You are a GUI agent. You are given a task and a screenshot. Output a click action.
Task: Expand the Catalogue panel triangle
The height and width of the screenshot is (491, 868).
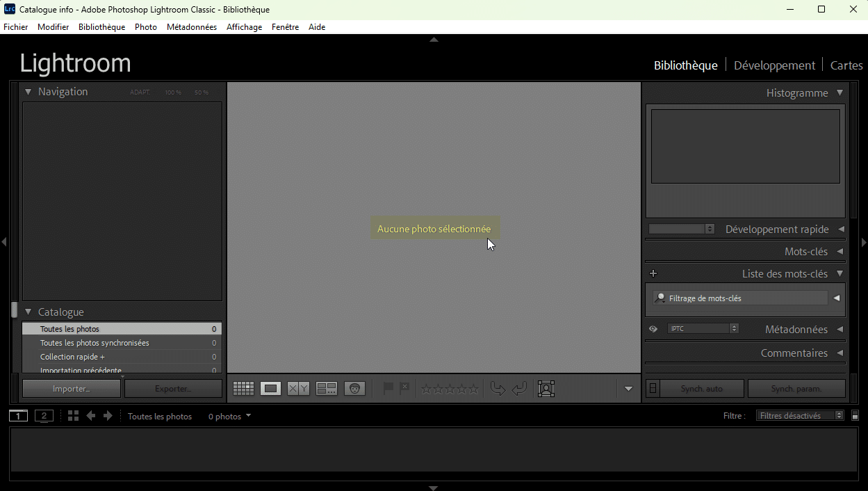coord(28,312)
